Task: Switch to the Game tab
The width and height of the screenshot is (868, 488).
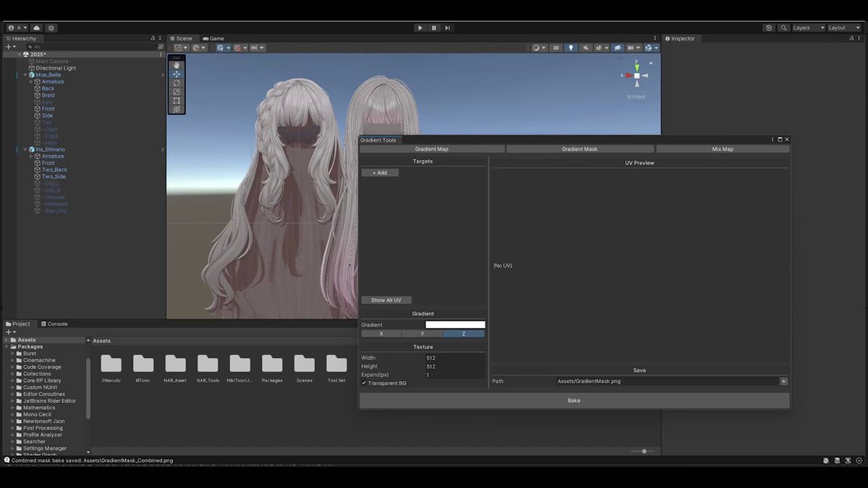Action: tap(213, 38)
